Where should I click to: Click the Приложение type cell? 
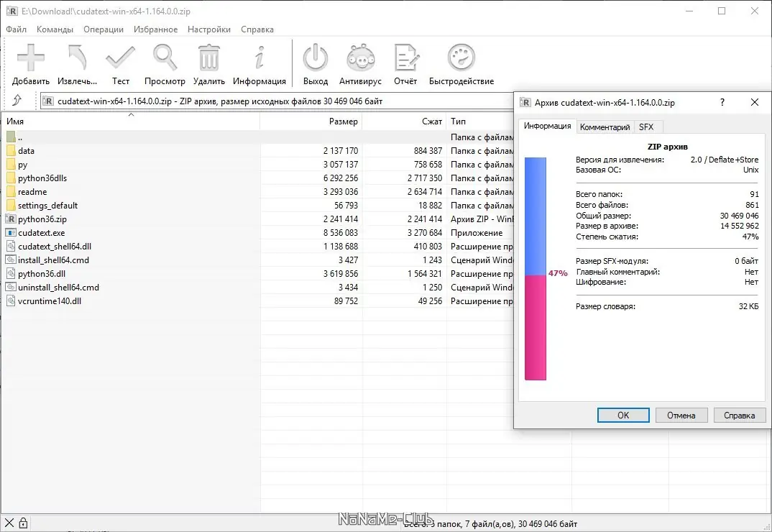point(477,232)
